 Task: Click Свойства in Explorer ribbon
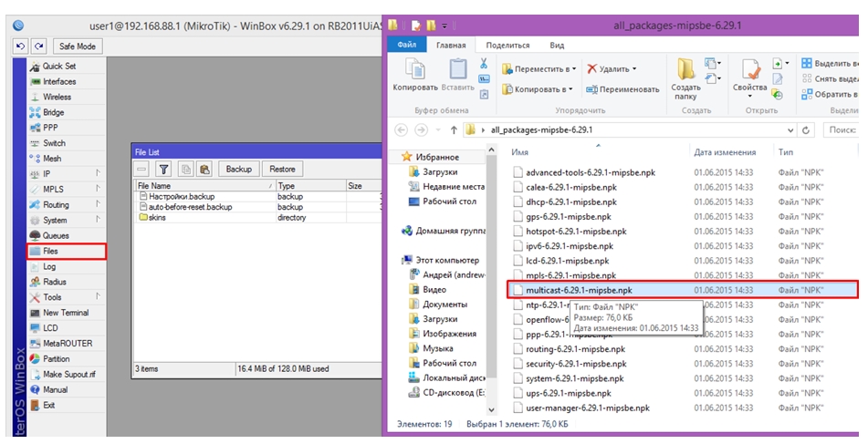pyautogui.click(x=750, y=79)
